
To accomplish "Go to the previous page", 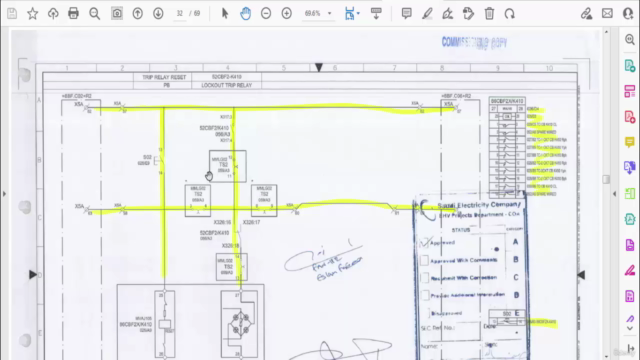I will 138,13.
